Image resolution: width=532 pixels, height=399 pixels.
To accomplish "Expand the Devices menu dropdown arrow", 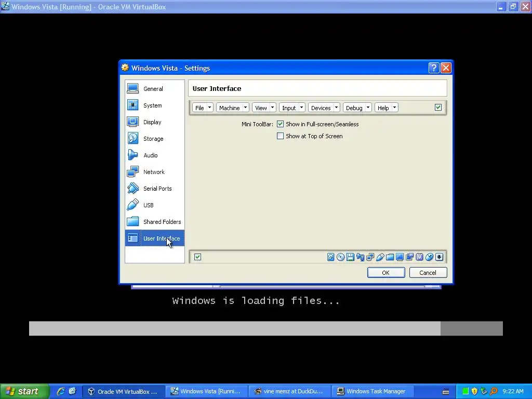I will coord(337,108).
